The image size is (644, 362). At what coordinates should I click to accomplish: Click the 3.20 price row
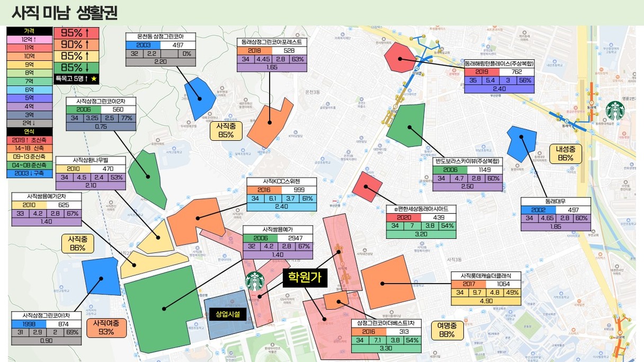[422, 234]
